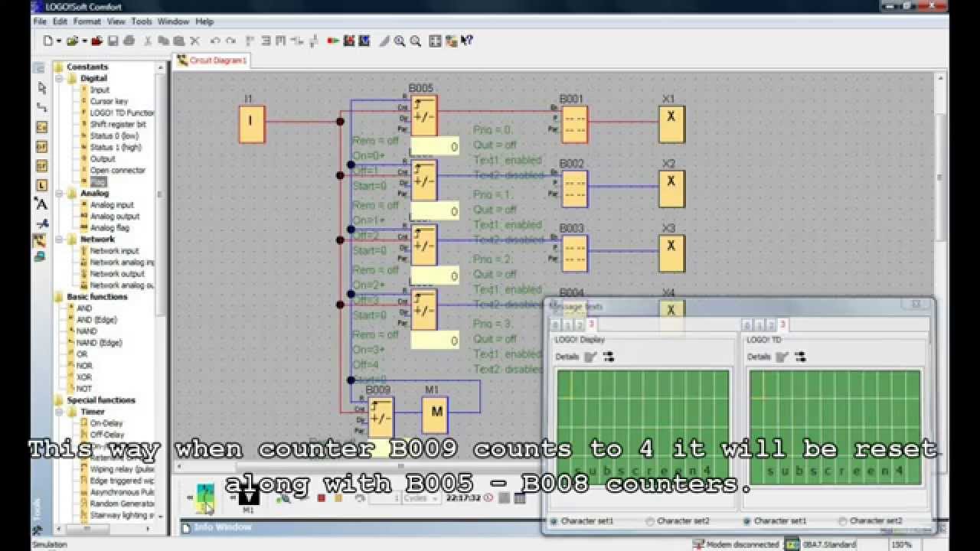Image resolution: width=980 pixels, height=551 pixels.
Task: Select the connector wiring tool
Action: 41,107
